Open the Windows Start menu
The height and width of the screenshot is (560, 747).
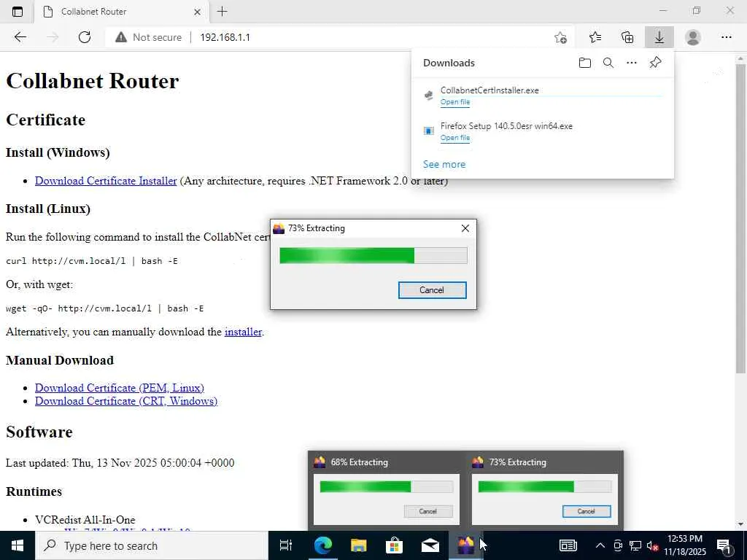click(x=18, y=545)
